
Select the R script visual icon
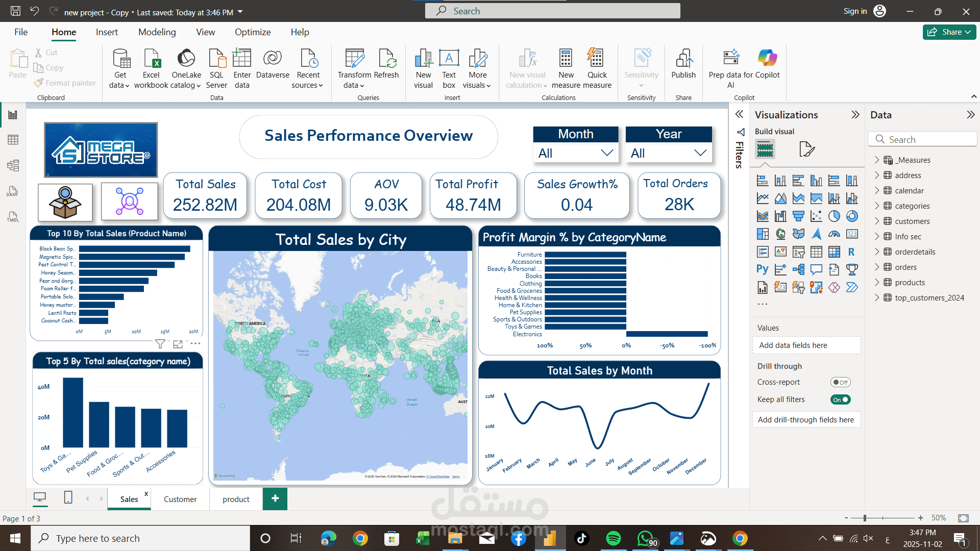851,252
